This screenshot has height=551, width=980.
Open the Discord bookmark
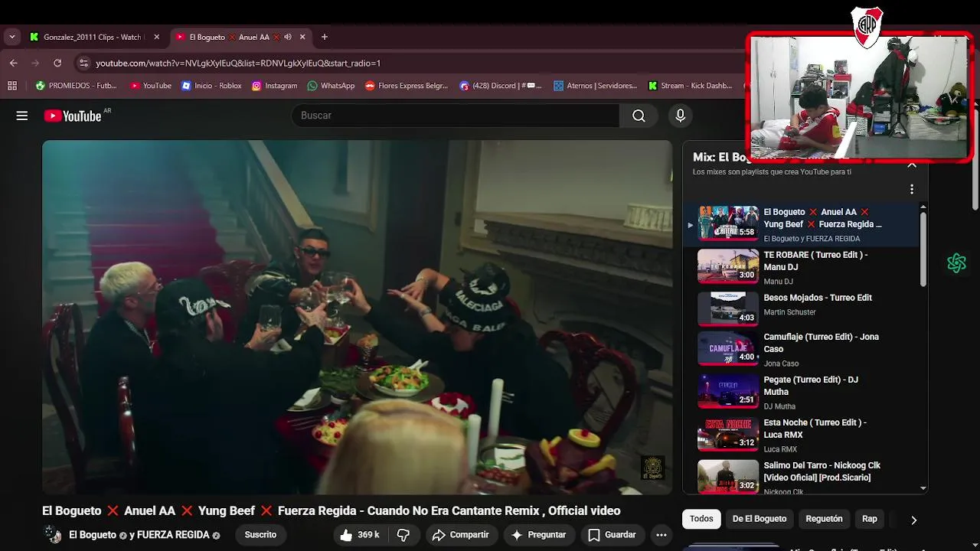tap(501, 86)
